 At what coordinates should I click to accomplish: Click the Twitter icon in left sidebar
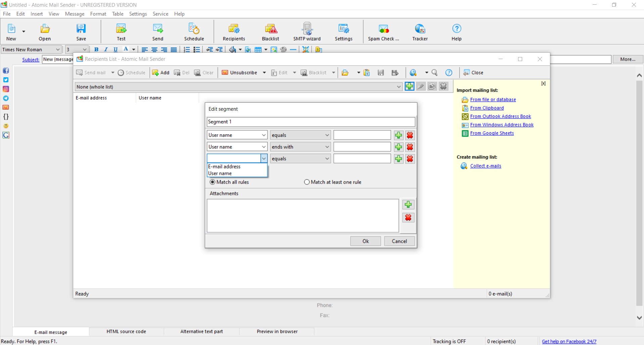pos(6,80)
